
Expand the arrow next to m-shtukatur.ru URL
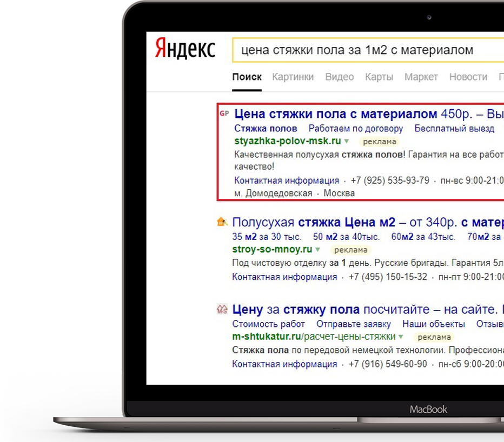point(401,337)
